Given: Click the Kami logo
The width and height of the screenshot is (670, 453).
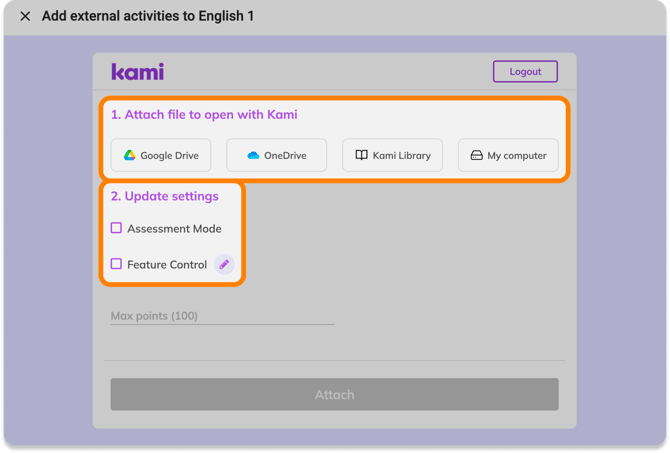Looking at the screenshot, I should [138, 72].
